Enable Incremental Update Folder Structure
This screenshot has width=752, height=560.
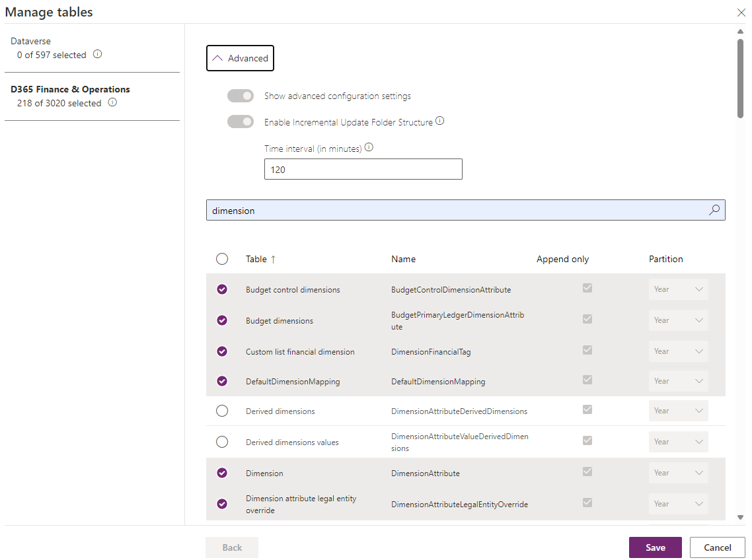click(x=241, y=122)
